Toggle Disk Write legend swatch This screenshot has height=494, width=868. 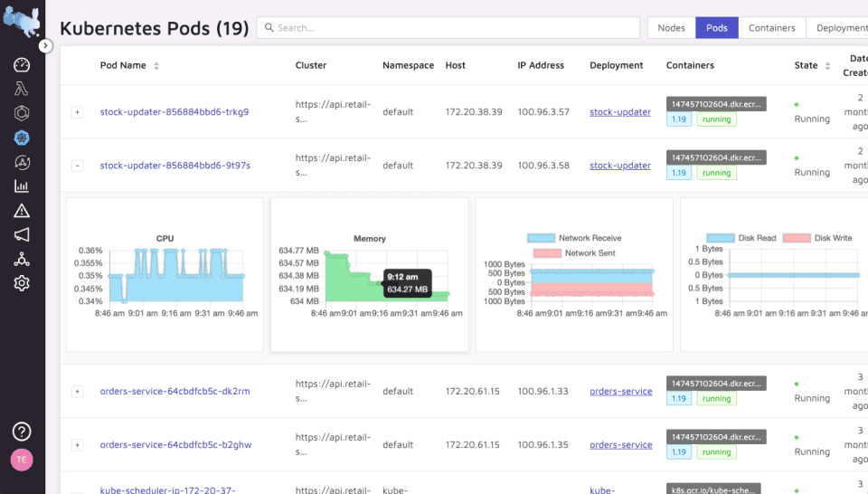797,238
